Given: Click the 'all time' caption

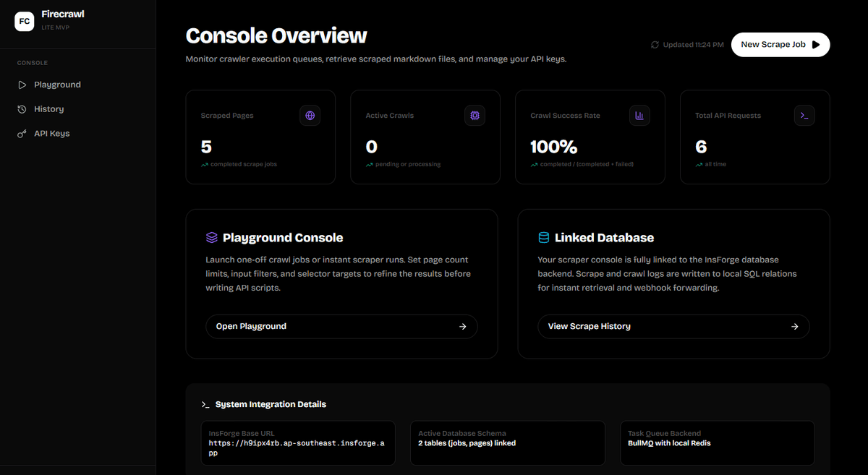Looking at the screenshot, I should [x=715, y=164].
